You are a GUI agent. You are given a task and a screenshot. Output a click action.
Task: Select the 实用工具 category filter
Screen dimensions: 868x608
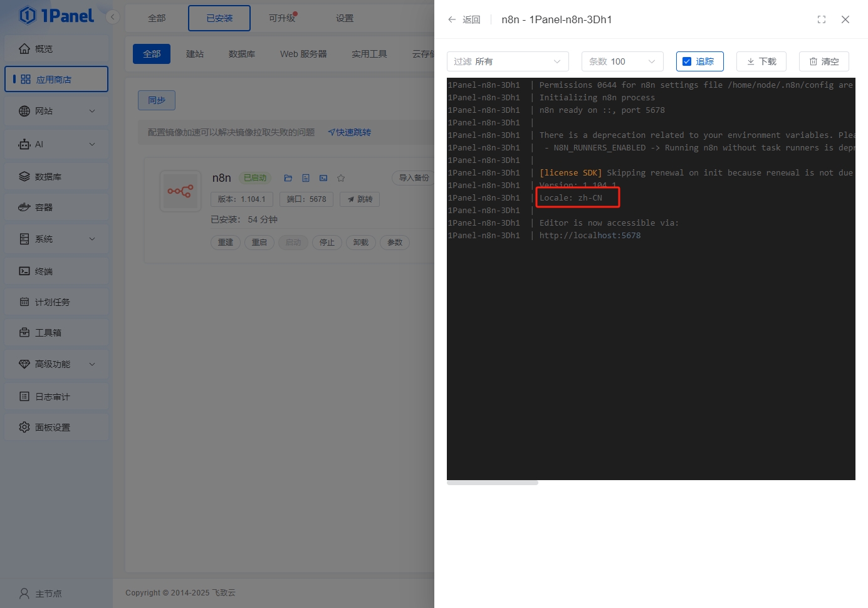(369, 54)
